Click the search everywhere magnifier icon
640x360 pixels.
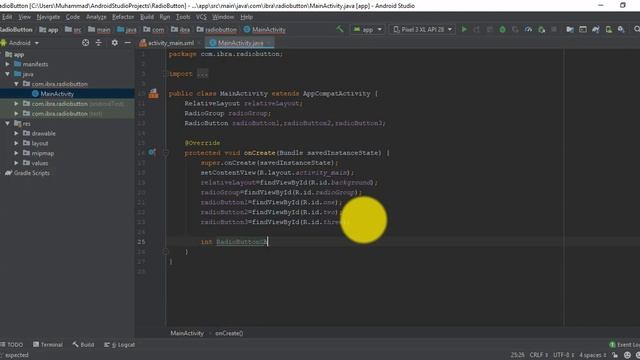(636, 29)
